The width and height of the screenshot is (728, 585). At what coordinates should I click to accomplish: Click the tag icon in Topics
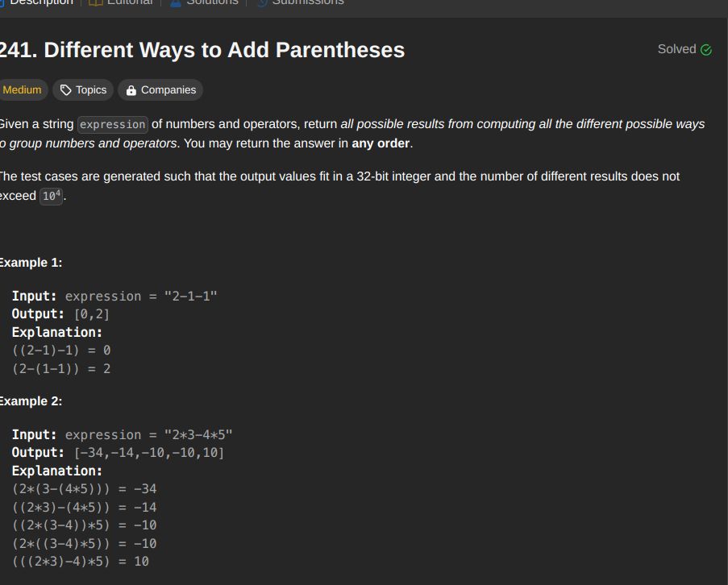66,90
